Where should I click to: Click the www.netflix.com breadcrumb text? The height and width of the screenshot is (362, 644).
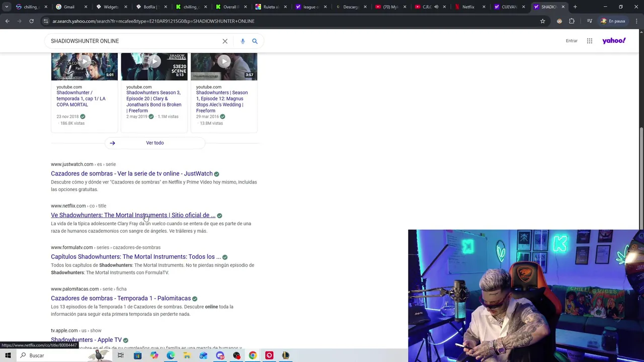(x=68, y=206)
